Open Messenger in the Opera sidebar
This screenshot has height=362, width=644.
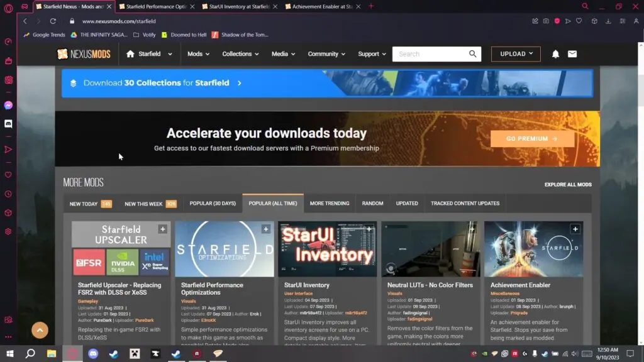(8, 106)
